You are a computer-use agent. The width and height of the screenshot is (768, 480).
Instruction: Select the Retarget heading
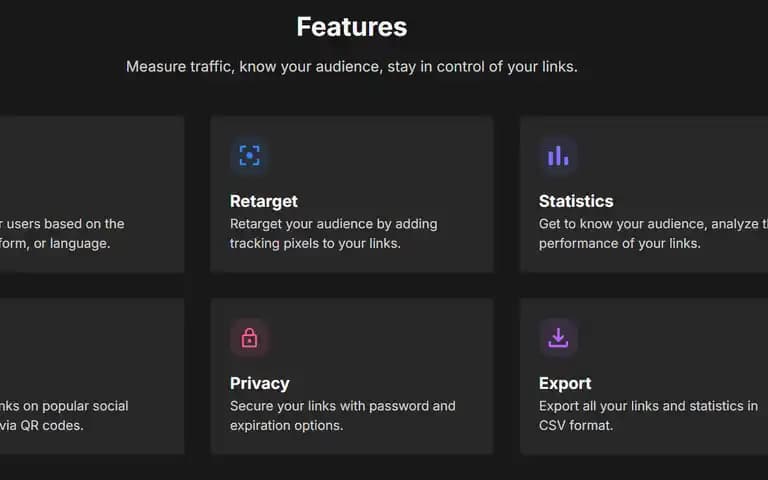point(264,201)
